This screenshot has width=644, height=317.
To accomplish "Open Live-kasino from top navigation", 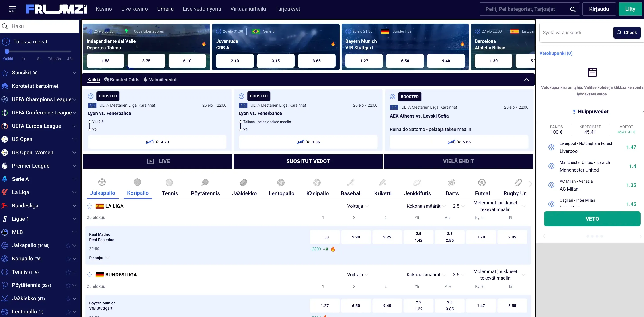I will [135, 9].
